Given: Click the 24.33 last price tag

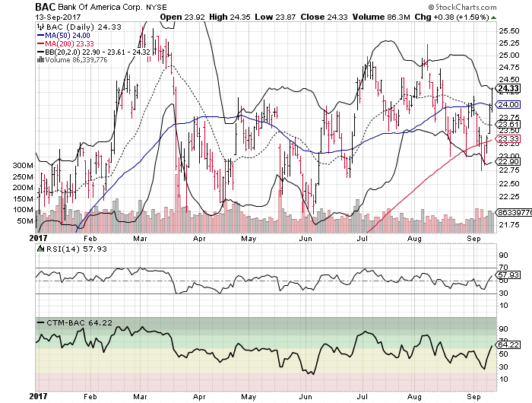Looking at the screenshot, I should pyautogui.click(x=508, y=89).
